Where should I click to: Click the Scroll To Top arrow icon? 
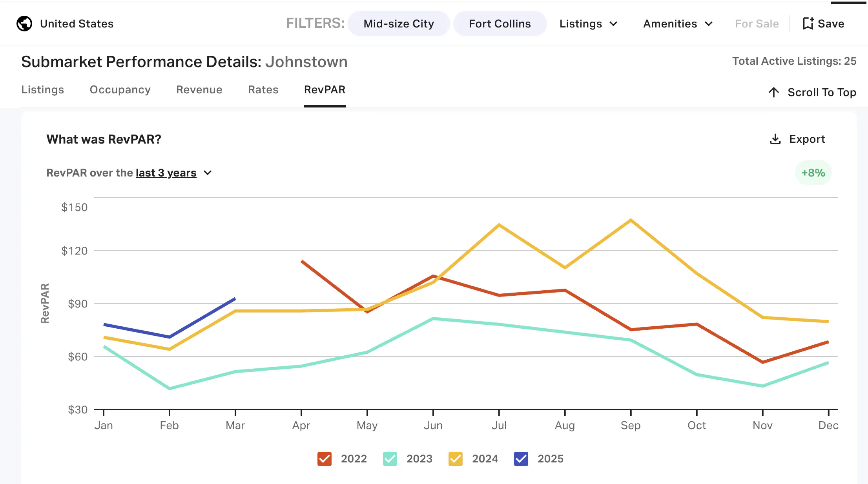tap(774, 93)
